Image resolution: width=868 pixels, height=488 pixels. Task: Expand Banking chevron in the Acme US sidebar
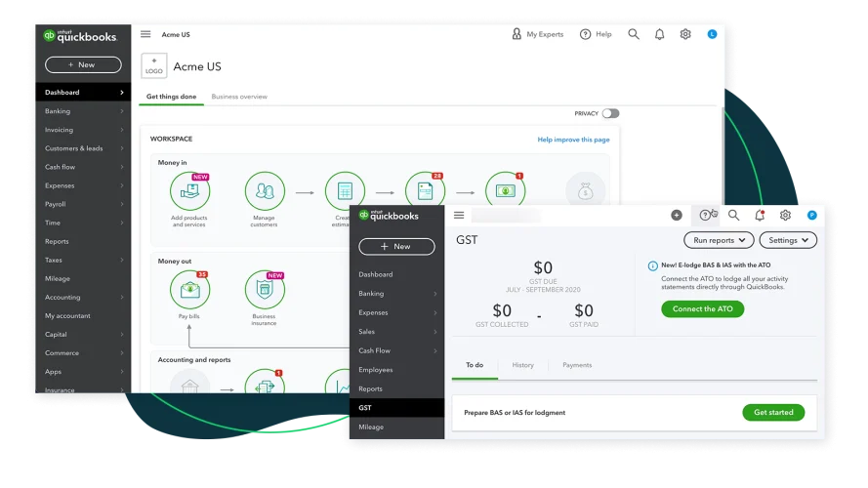pyautogui.click(x=122, y=111)
